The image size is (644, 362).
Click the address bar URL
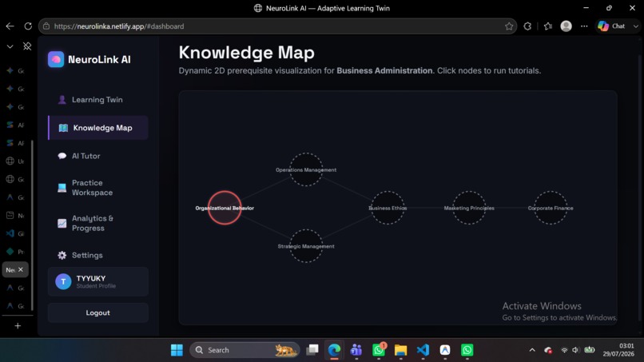[119, 26]
